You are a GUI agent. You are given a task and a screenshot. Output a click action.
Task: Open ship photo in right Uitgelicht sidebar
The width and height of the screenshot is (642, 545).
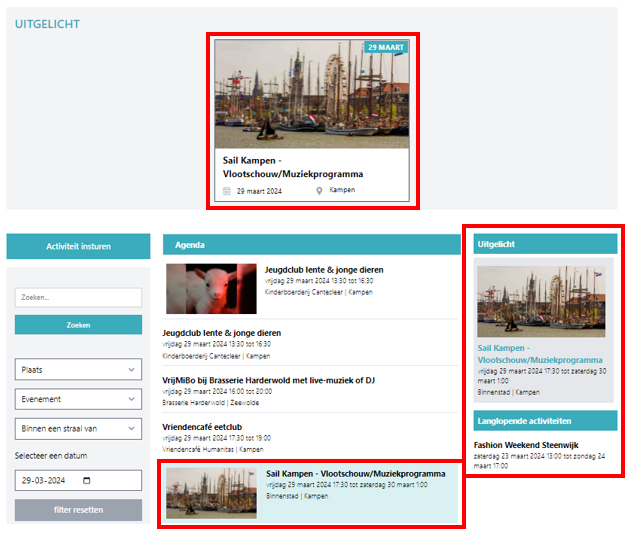540,301
